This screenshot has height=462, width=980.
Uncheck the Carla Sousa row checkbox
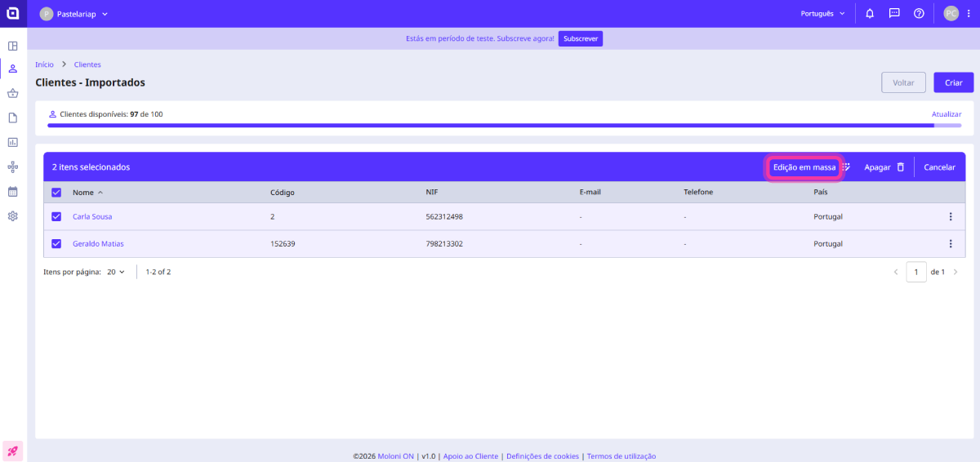tap(56, 217)
